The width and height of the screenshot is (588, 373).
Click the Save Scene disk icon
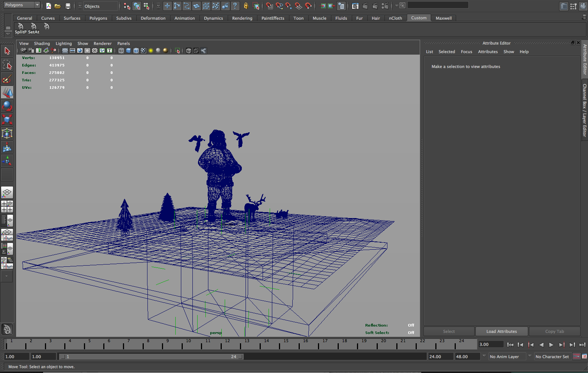(x=68, y=6)
